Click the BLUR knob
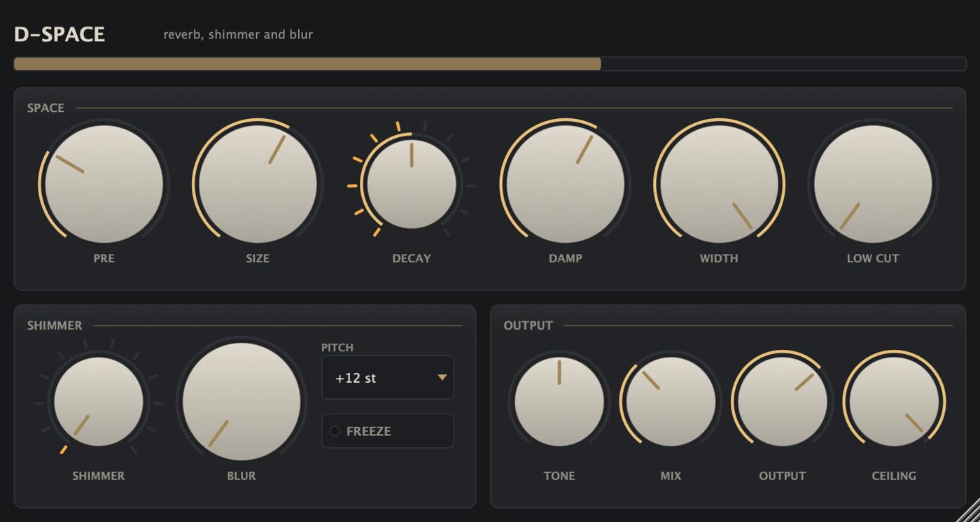 (241, 402)
